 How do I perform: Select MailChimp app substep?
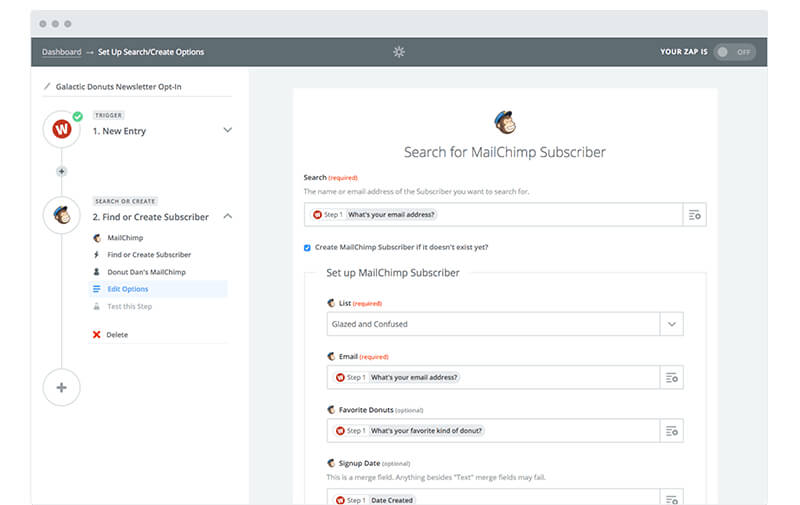125,238
